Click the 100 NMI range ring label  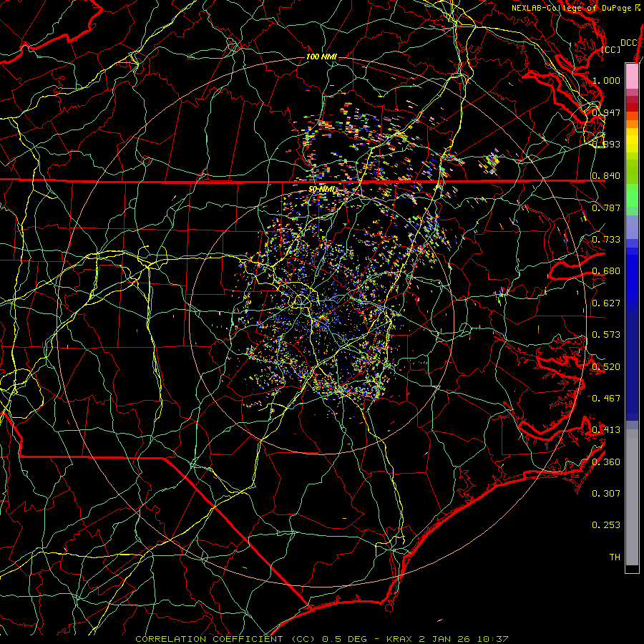coord(321,57)
